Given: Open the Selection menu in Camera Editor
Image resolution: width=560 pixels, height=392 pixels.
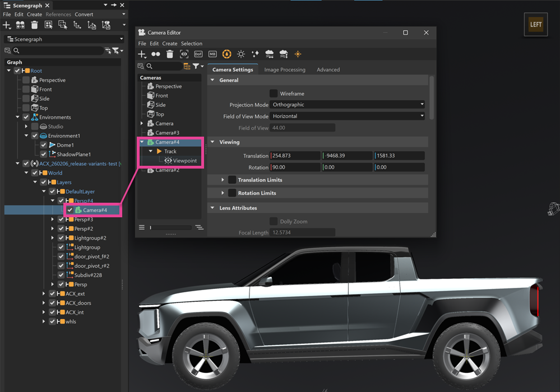Looking at the screenshot, I should click(x=191, y=44).
